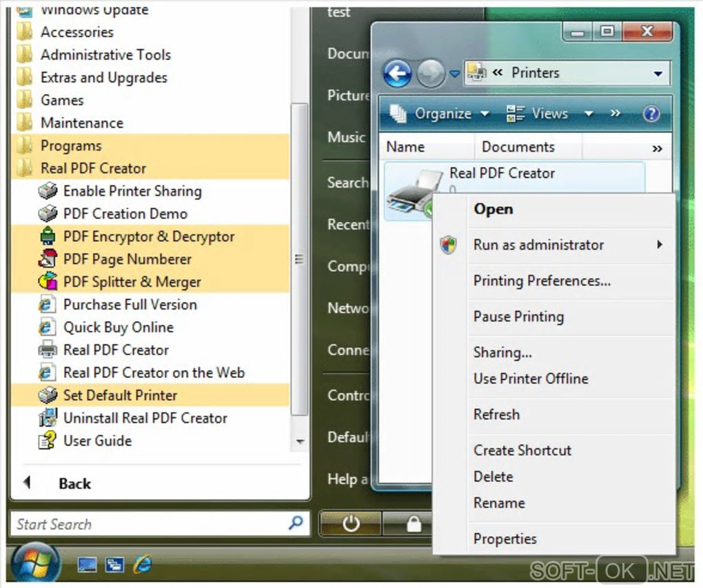Click the test user name in Start menu
The width and height of the screenshot is (703, 588).
(338, 11)
